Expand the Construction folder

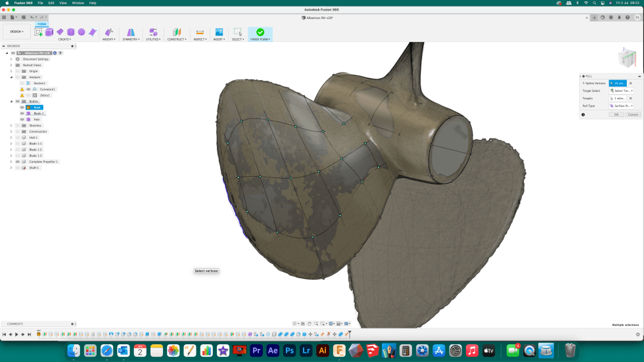coord(12,131)
